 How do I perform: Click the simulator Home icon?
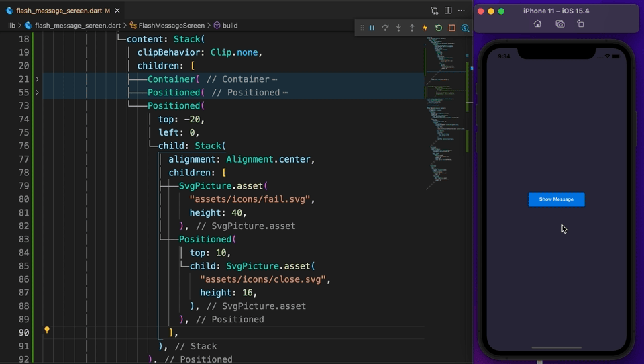click(537, 24)
